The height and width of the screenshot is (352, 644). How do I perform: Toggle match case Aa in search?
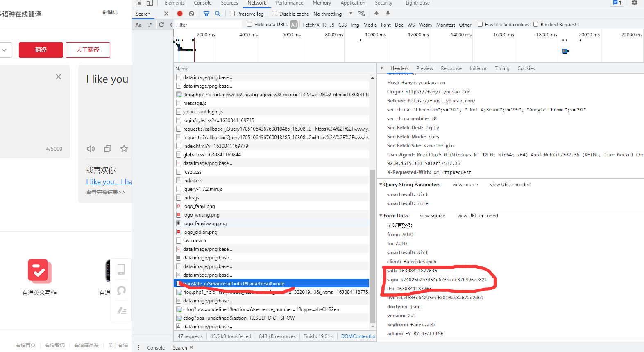point(138,25)
